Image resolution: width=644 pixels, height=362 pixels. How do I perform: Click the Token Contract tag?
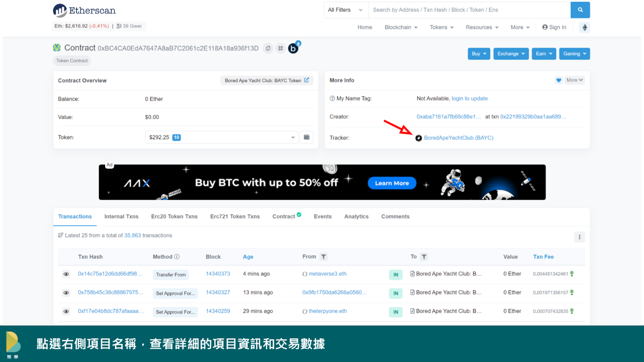coord(72,61)
